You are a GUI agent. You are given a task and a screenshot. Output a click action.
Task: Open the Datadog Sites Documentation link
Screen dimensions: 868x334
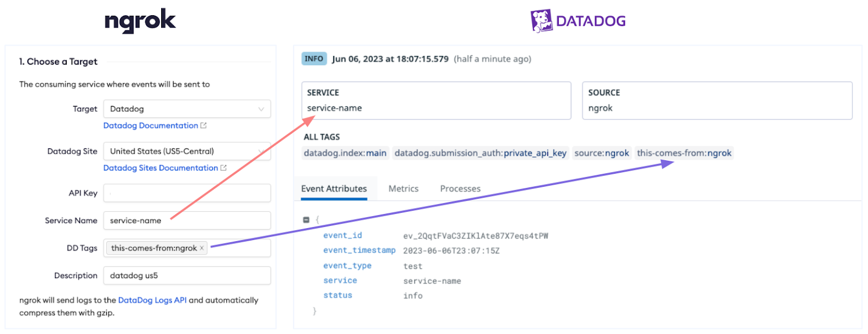[x=161, y=168]
